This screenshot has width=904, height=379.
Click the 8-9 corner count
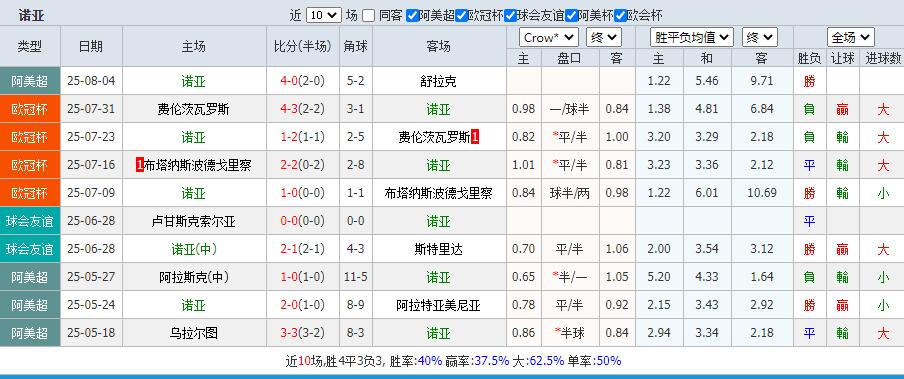(356, 305)
